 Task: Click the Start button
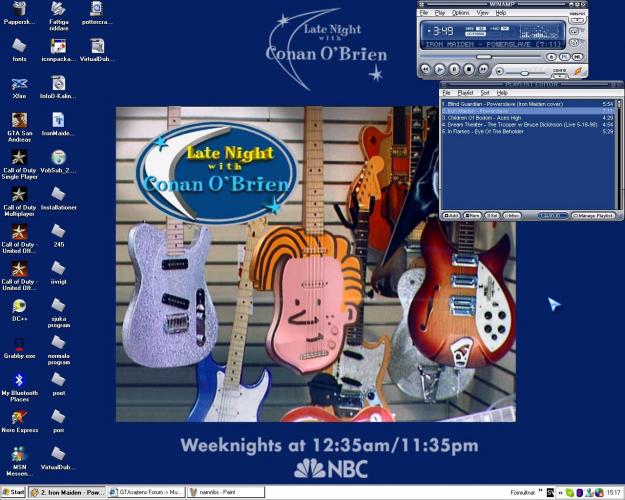click(13, 492)
